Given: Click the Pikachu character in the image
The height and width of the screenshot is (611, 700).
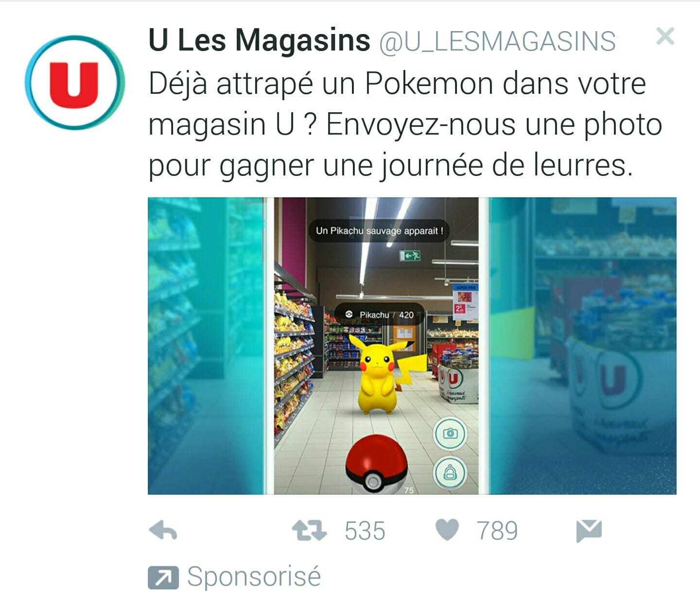Looking at the screenshot, I should tap(384, 374).
